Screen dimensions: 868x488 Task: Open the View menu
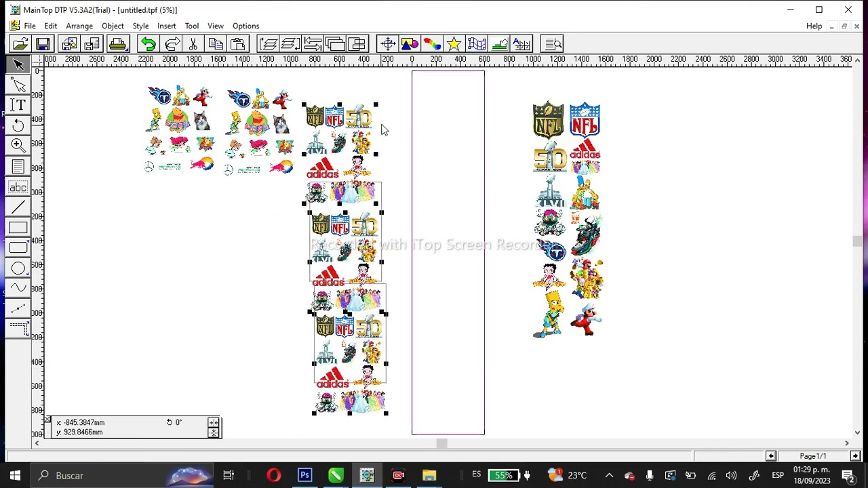pyautogui.click(x=216, y=26)
